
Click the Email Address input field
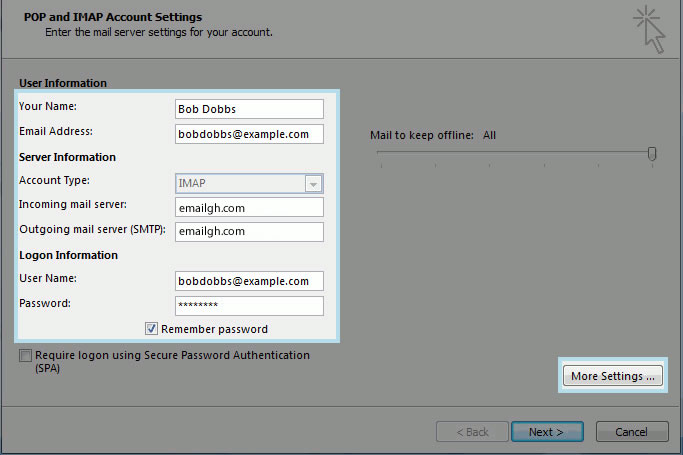tap(249, 134)
